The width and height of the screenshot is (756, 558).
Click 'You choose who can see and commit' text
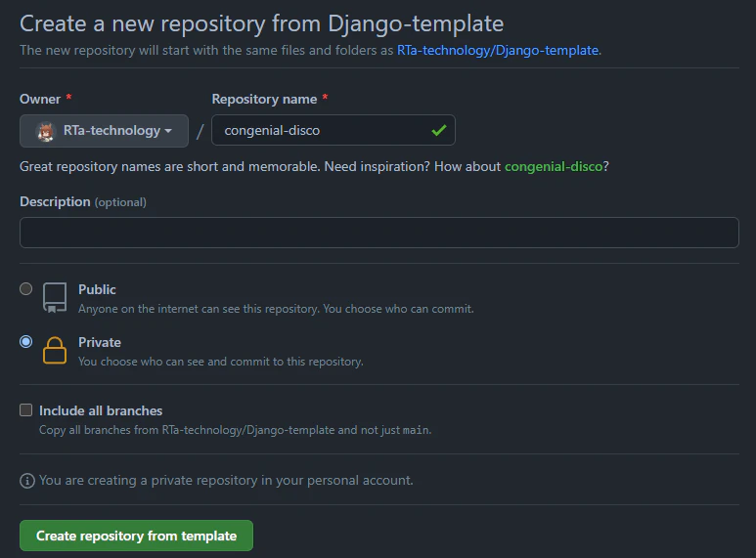click(x=221, y=362)
